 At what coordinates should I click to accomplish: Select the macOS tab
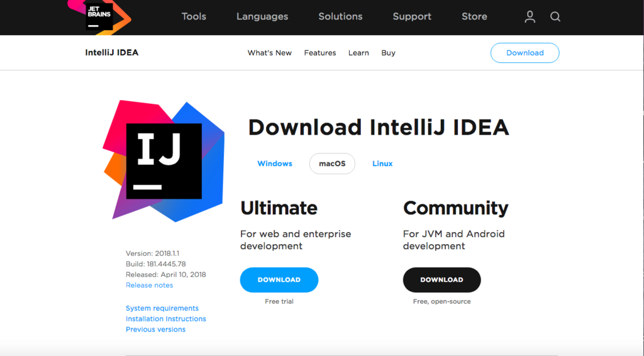(332, 164)
